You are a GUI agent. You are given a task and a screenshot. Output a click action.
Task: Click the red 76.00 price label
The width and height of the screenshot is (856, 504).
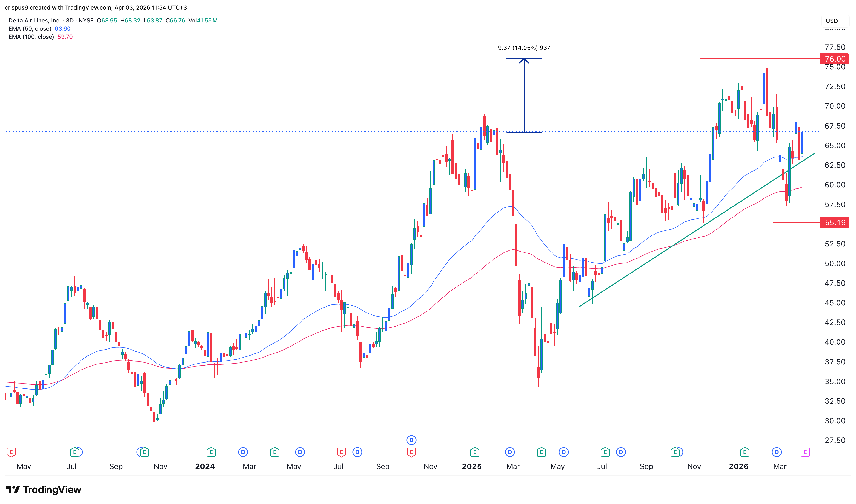coord(834,59)
